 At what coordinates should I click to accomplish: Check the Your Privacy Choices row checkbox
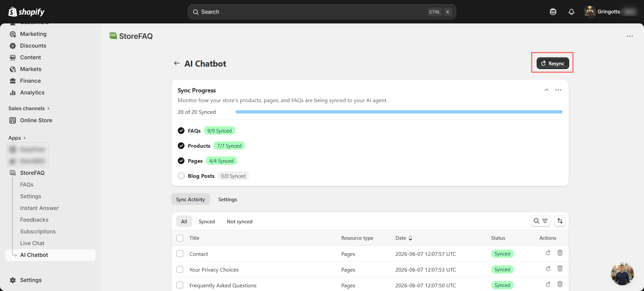[x=180, y=269]
